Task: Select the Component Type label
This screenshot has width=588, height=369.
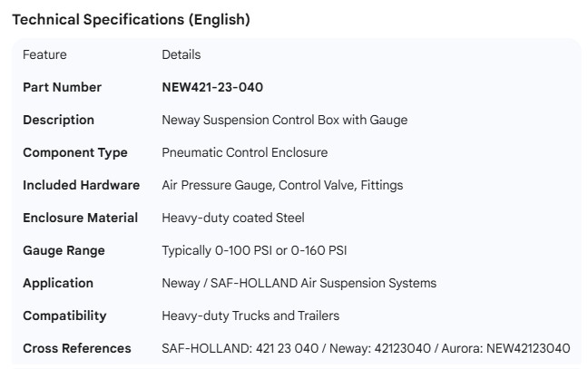Action: tap(74, 152)
